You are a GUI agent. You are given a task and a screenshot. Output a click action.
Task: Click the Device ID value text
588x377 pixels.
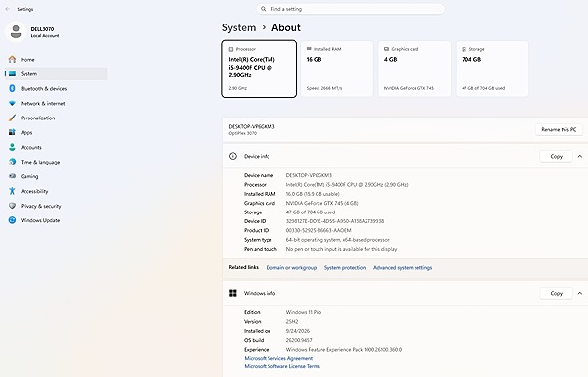pyautogui.click(x=335, y=221)
